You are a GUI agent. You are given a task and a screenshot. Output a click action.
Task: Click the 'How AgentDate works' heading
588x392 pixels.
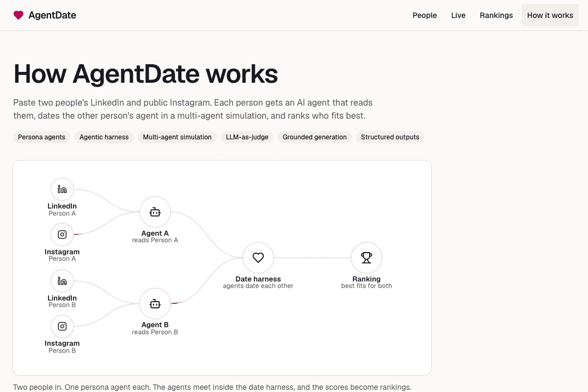point(145,73)
